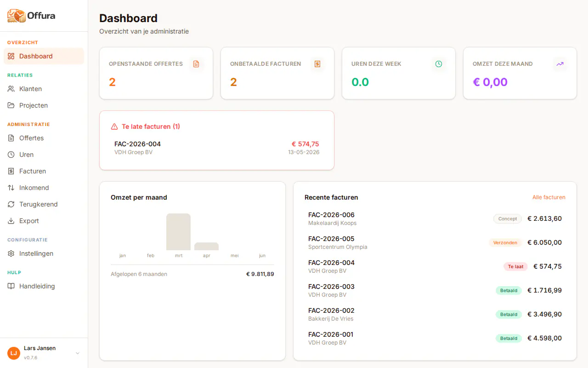The height and width of the screenshot is (368, 588).
Task: Open recent invoice FAC-2026-005 Sportcentrum Olympia
Action: [x=435, y=242]
